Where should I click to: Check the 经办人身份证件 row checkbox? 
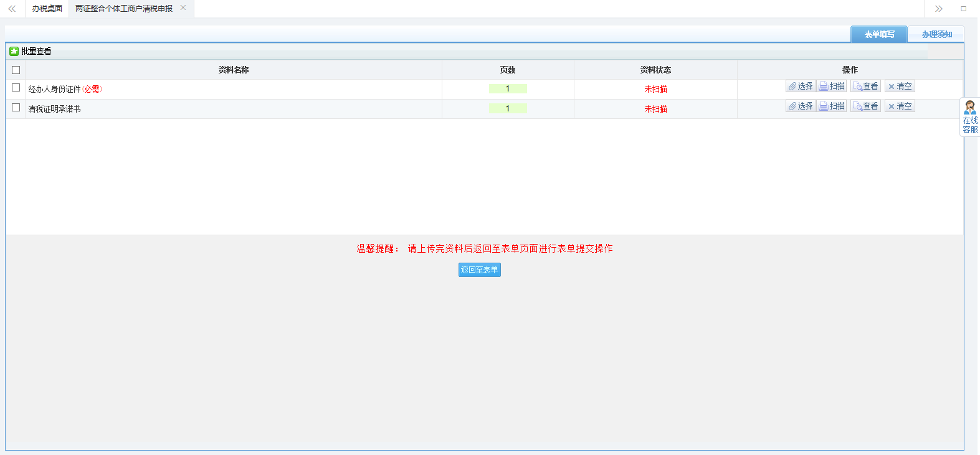click(x=16, y=88)
